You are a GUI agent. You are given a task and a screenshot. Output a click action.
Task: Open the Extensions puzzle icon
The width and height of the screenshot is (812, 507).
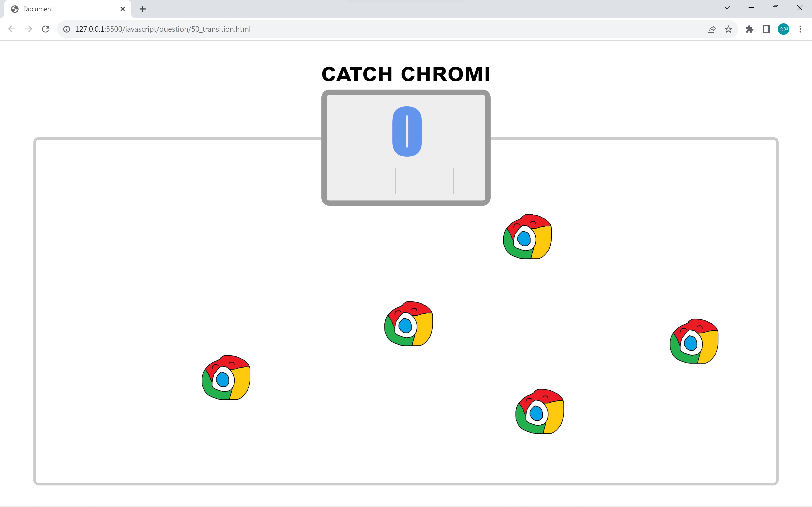tap(750, 29)
